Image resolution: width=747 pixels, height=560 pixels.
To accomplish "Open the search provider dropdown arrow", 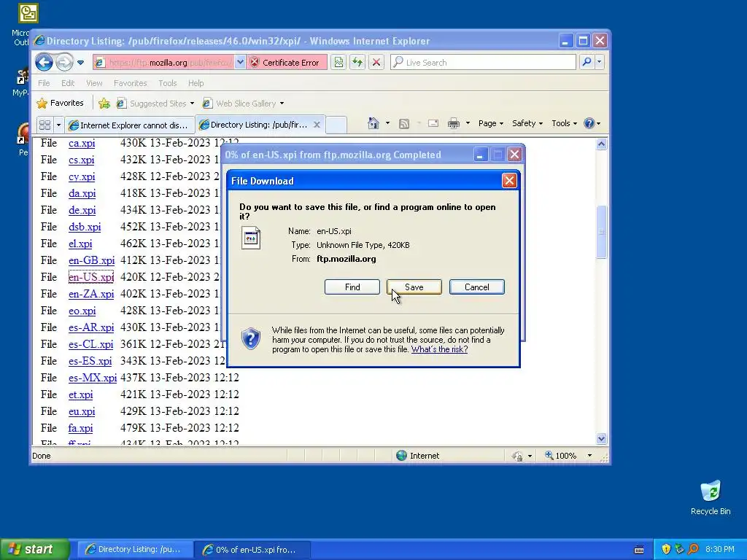I will [x=600, y=62].
